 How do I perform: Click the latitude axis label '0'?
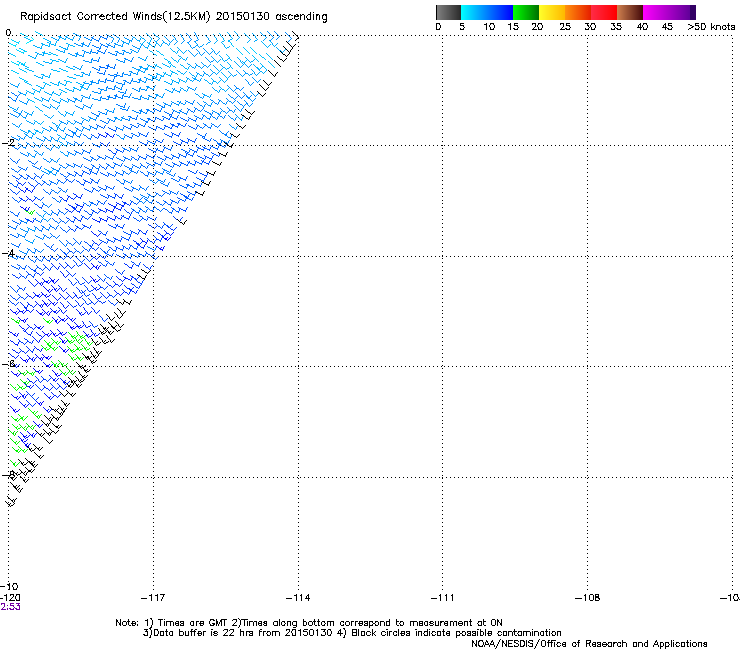(8, 33)
